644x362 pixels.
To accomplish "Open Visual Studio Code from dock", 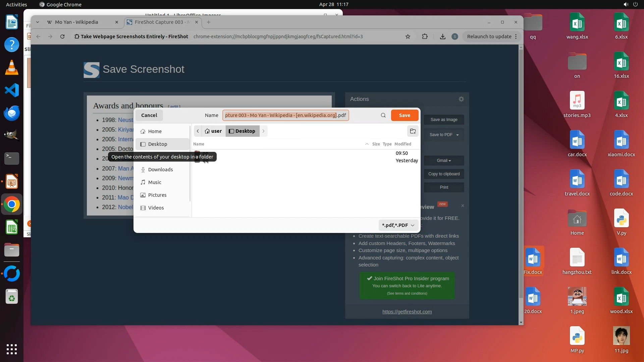I will 12,90.
